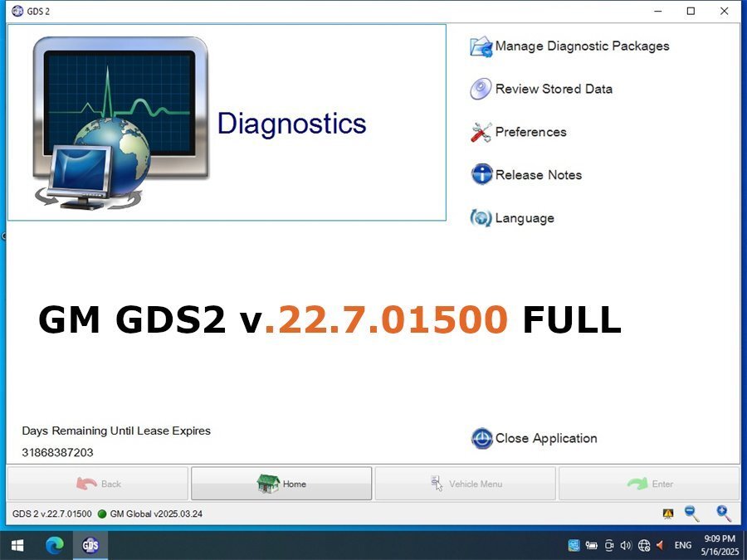Open Review Stored Data
The image size is (747, 560).
[554, 89]
